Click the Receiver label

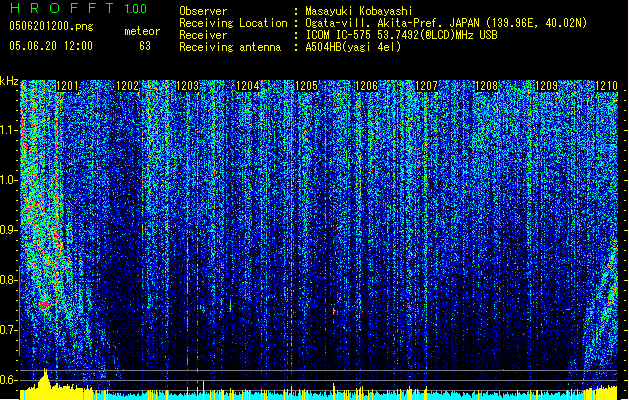(203, 35)
